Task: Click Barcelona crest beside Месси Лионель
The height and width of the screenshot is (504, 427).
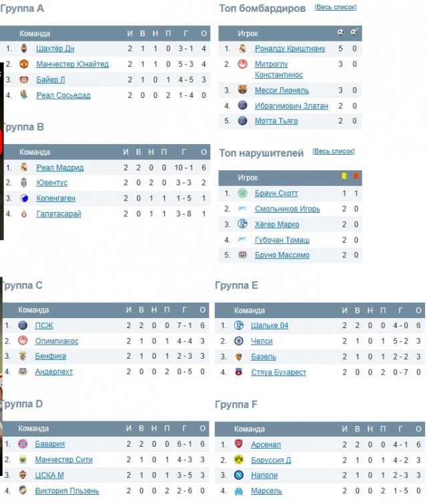Action: [242, 90]
